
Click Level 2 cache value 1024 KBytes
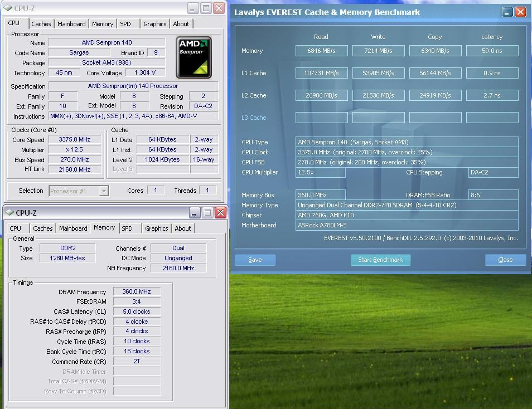[162, 159]
